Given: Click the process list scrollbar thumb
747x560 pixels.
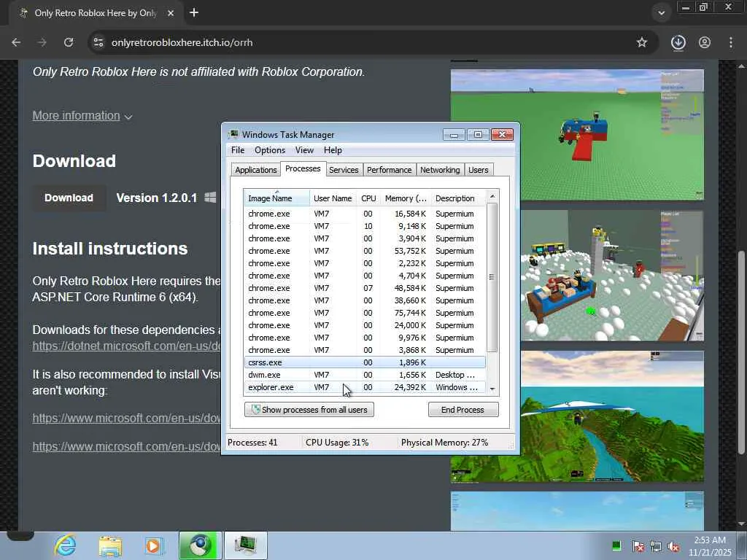Looking at the screenshot, I should point(492,277).
